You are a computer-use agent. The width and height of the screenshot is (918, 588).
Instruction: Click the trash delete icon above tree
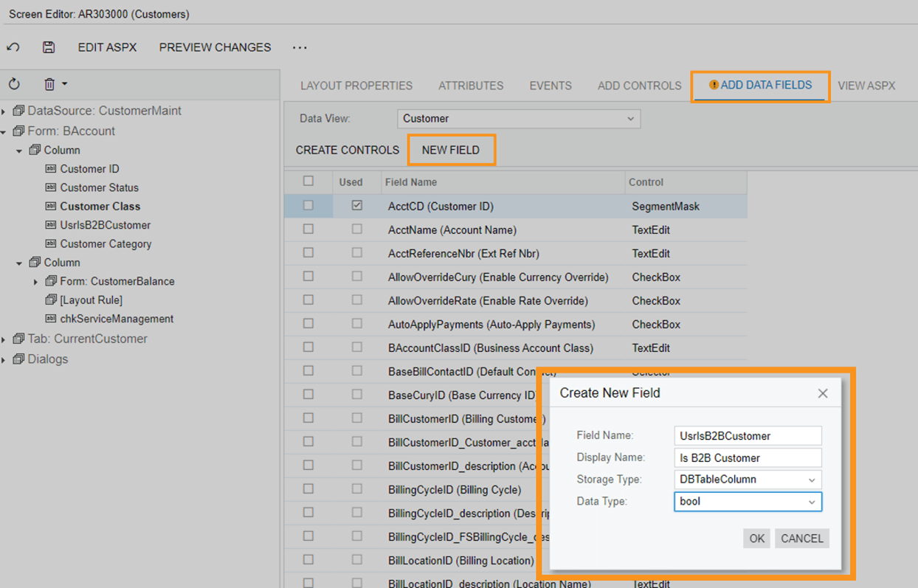(49, 84)
